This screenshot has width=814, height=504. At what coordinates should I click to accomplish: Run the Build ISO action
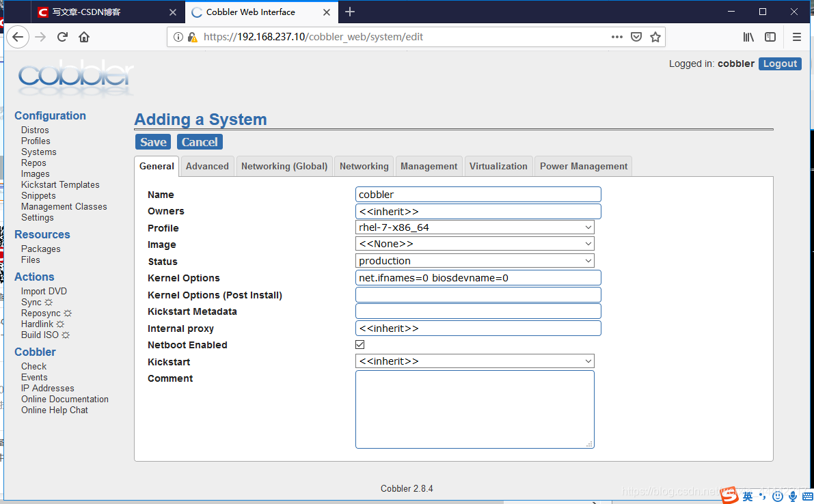coord(45,335)
